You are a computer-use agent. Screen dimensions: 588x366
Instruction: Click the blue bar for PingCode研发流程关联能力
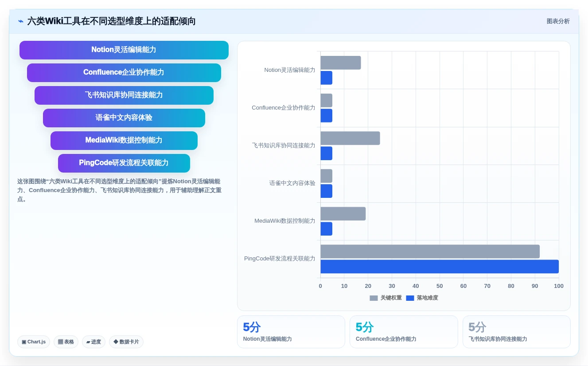(x=440, y=267)
